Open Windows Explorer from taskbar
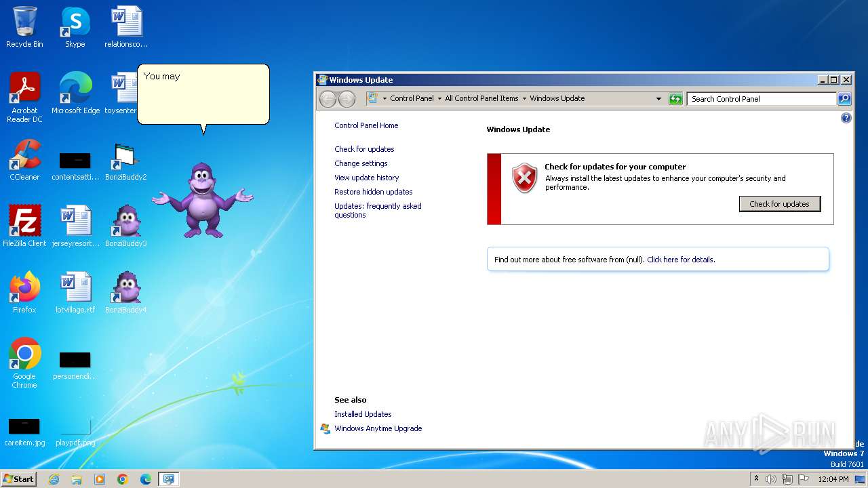 [x=77, y=479]
